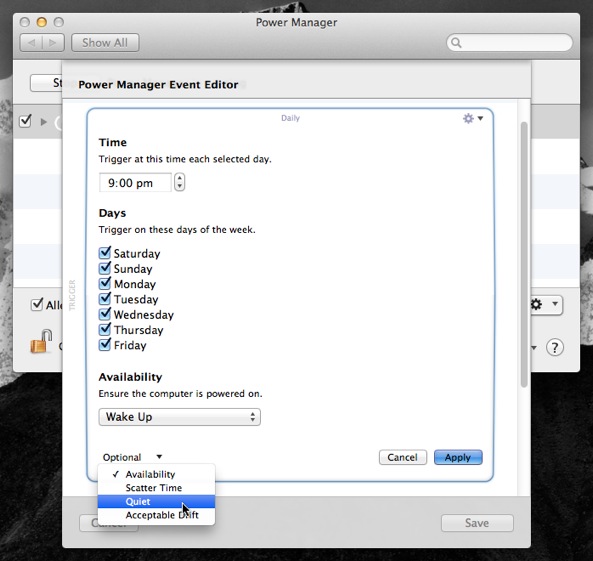Click the Save button in Event Editor
The height and width of the screenshot is (561, 593).
click(x=477, y=523)
